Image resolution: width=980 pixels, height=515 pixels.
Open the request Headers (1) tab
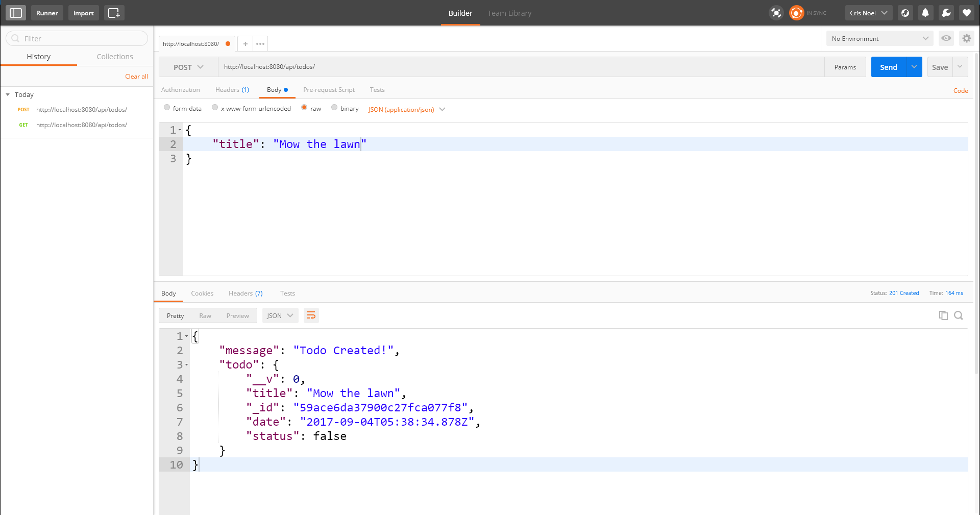232,90
